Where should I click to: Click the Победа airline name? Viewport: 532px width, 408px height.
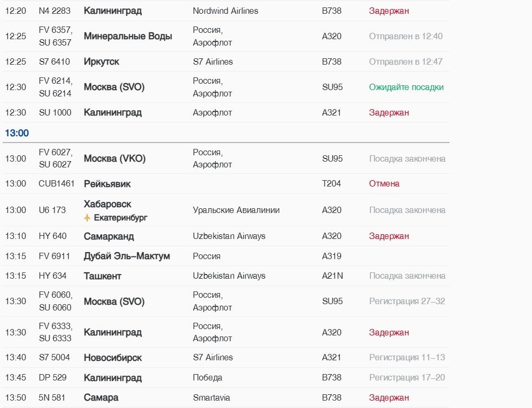coord(208,378)
